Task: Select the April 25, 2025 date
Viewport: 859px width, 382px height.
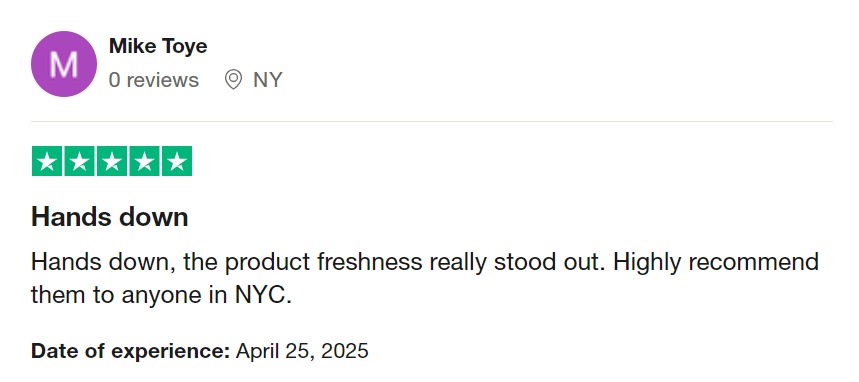Action: click(x=302, y=351)
